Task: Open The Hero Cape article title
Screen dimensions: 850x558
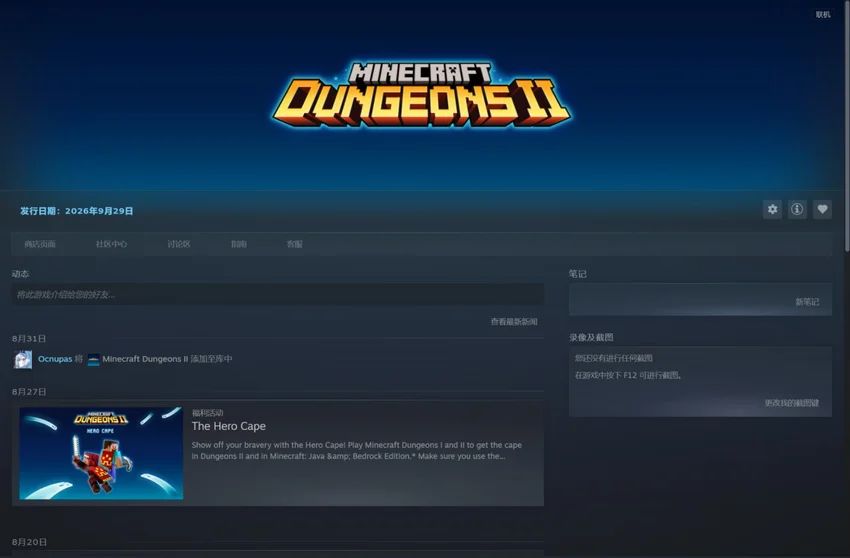Action: click(229, 426)
